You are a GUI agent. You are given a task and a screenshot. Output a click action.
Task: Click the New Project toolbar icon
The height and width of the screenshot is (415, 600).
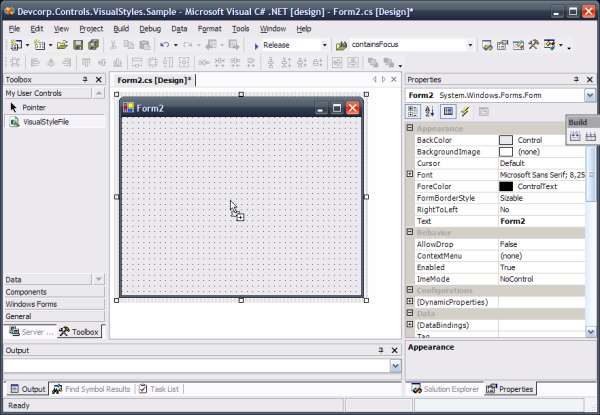16,45
